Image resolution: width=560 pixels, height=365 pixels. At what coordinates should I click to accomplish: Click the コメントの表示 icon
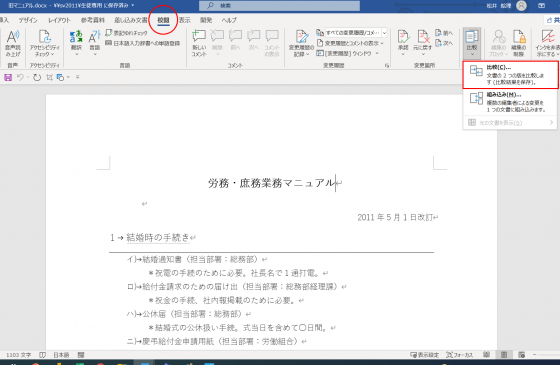[272, 36]
